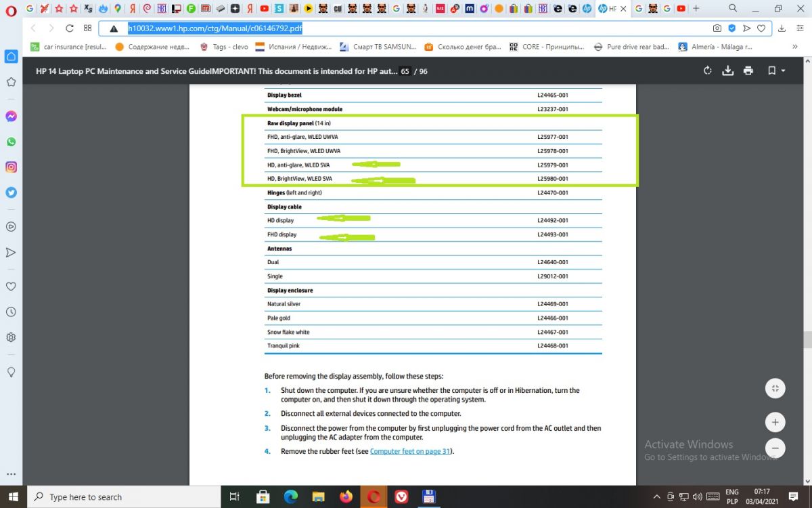Open the sidebar star bookmarks icon
The image size is (812, 508).
11,82
